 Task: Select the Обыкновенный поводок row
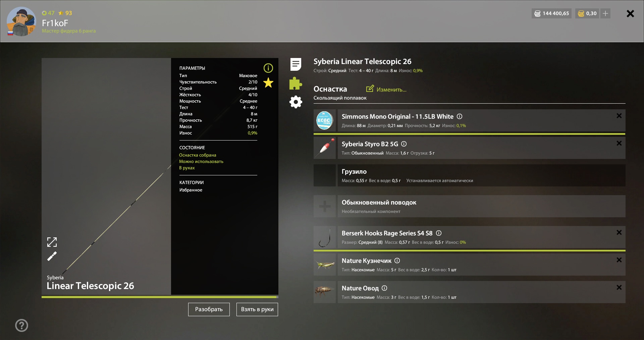coord(481,206)
